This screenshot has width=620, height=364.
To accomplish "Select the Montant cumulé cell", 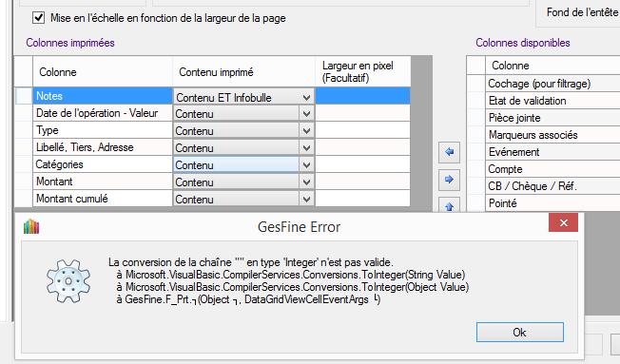I will 103,199.
